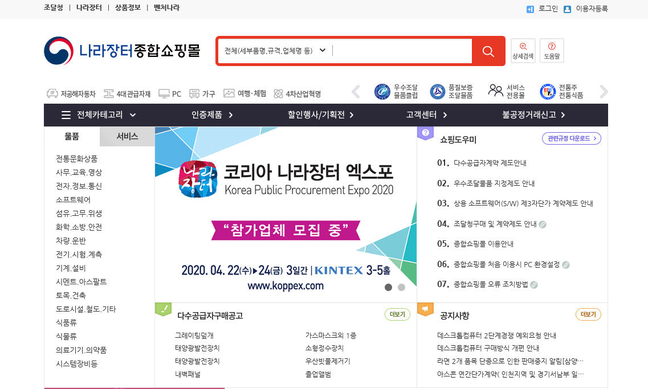
Task: Expand the 인증제품 menu arrow
Action: click(x=231, y=115)
